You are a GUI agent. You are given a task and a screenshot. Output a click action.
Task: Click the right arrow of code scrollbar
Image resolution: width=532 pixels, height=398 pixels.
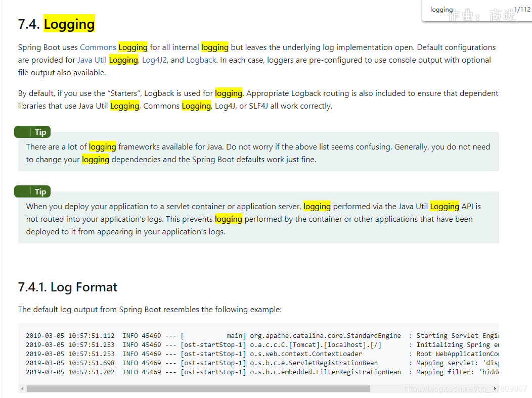[x=495, y=388]
